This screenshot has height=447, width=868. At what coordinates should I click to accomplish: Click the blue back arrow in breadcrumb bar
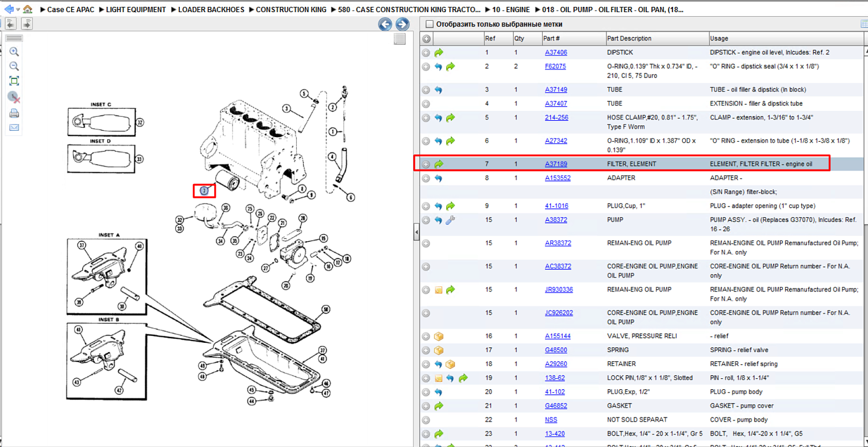click(8, 9)
